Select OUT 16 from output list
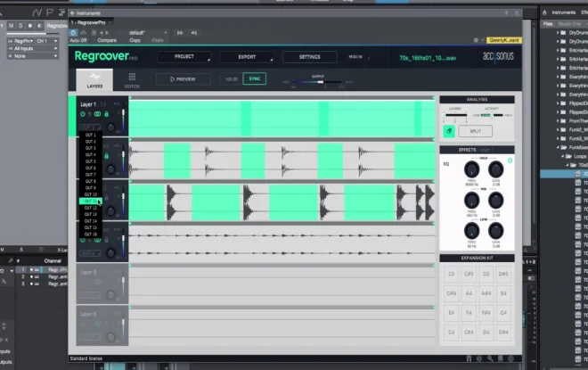 point(90,234)
